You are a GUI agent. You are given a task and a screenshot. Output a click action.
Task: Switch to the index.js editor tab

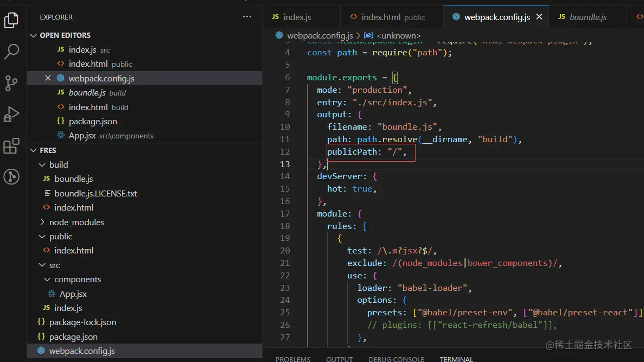tap(301, 17)
